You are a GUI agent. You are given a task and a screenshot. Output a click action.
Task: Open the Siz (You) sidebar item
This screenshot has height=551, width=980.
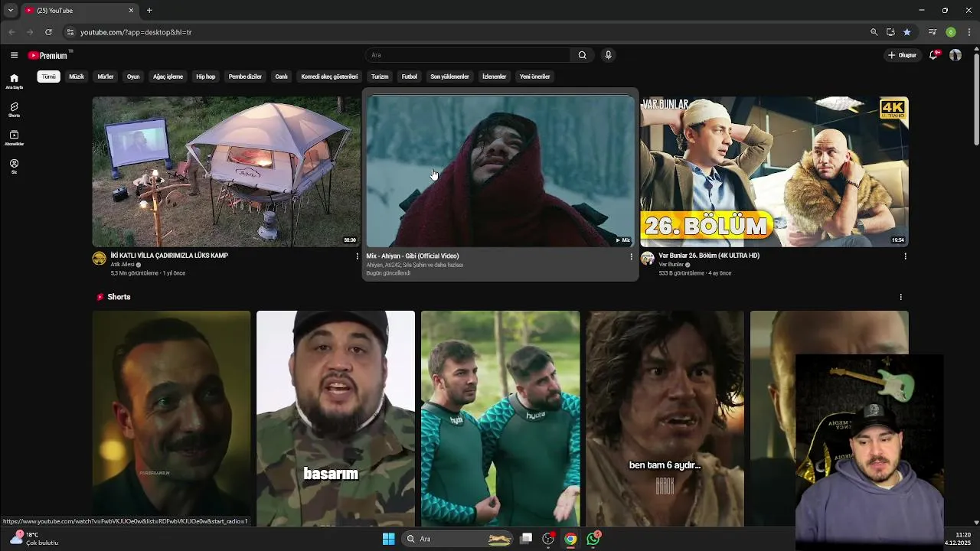point(14,166)
